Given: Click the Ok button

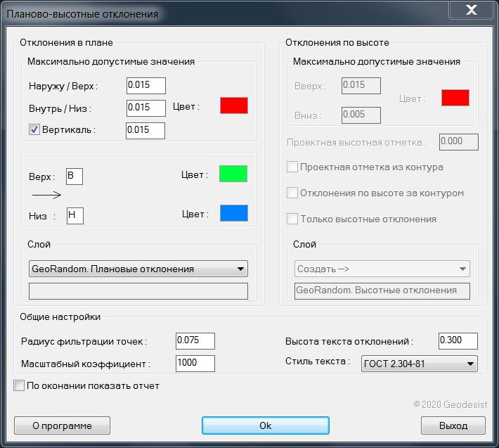Looking at the screenshot, I should click(265, 425).
